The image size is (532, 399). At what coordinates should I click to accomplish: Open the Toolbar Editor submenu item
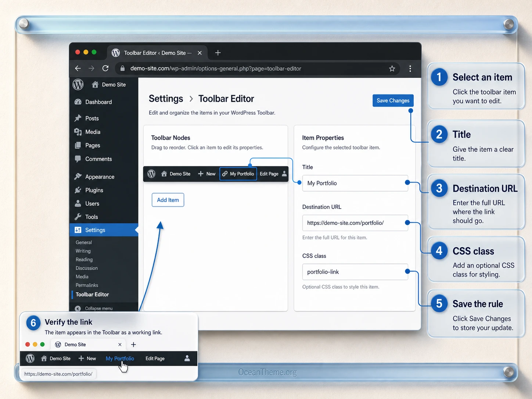92,295
